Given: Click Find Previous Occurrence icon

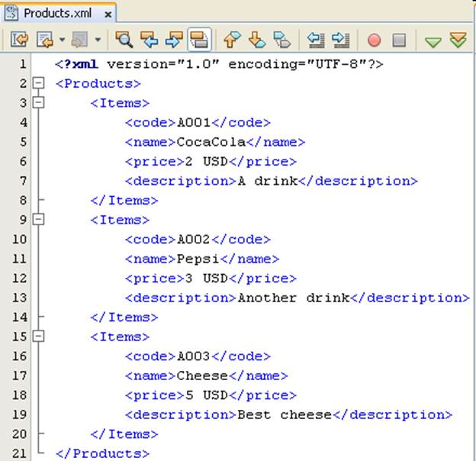Looking at the screenshot, I should point(149,40).
